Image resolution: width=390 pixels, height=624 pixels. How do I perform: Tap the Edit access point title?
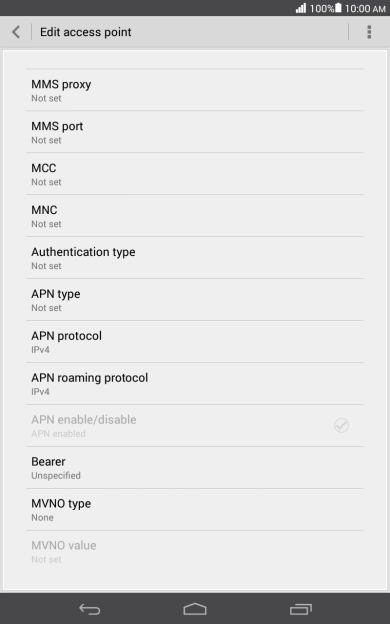click(86, 32)
